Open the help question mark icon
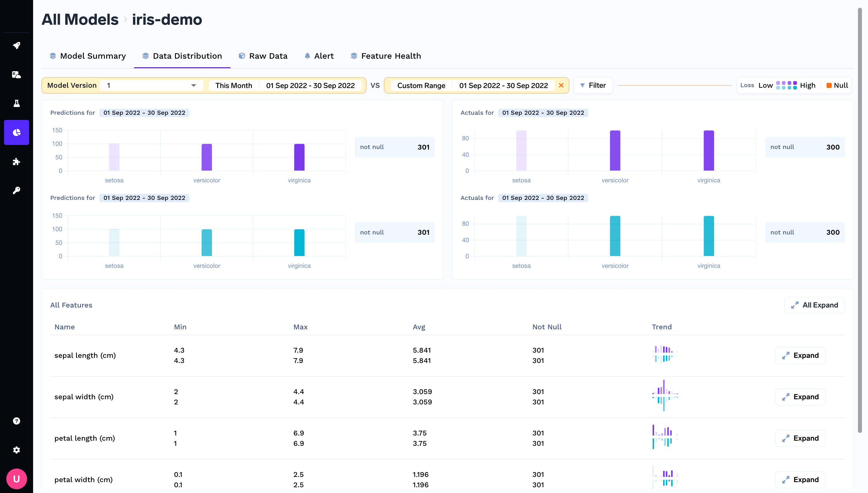 tap(16, 421)
